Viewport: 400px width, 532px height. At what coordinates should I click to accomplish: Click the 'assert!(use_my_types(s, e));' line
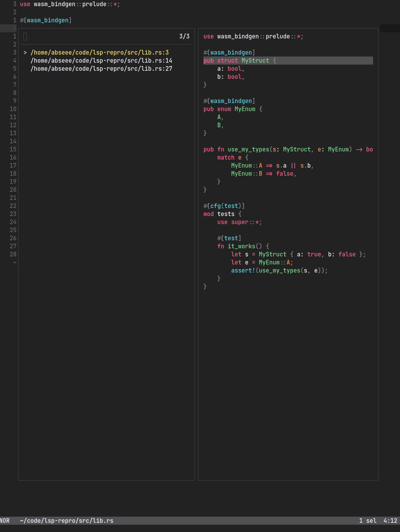(279, 271)
